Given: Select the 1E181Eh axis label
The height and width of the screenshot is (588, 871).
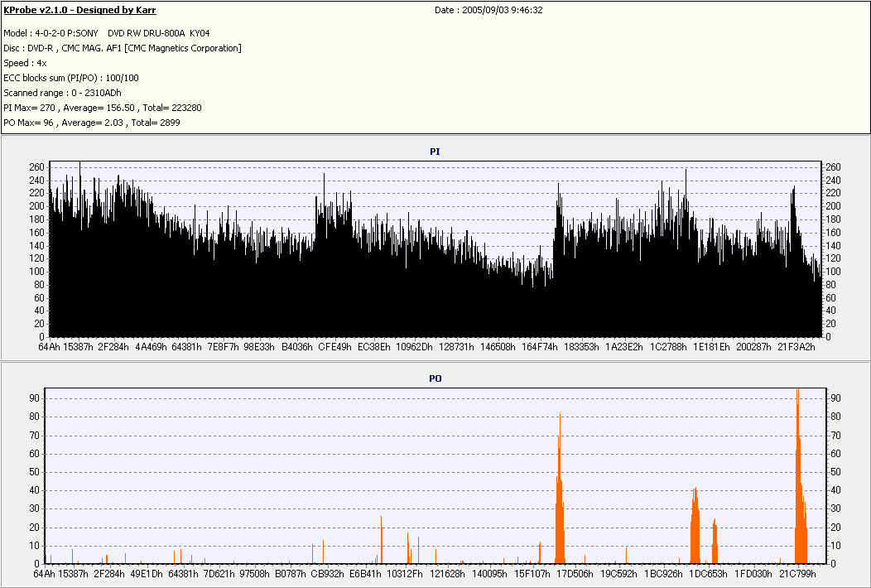Looking at the screenshot, I should [711, 347].
